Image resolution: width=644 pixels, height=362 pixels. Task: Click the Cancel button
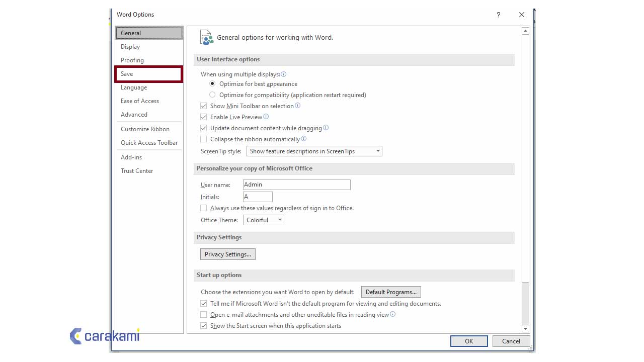[511, 341]
